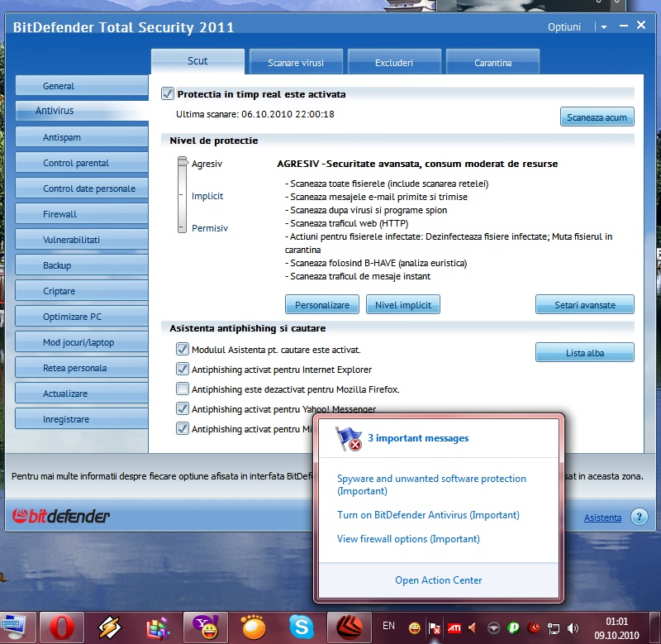Open the Optiuni menu

[564, 27]
